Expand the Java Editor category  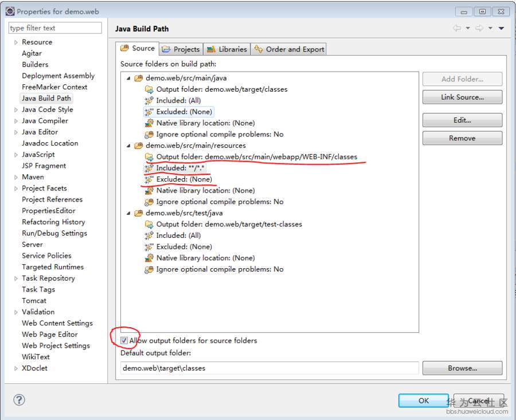click(x=16, y=132)
